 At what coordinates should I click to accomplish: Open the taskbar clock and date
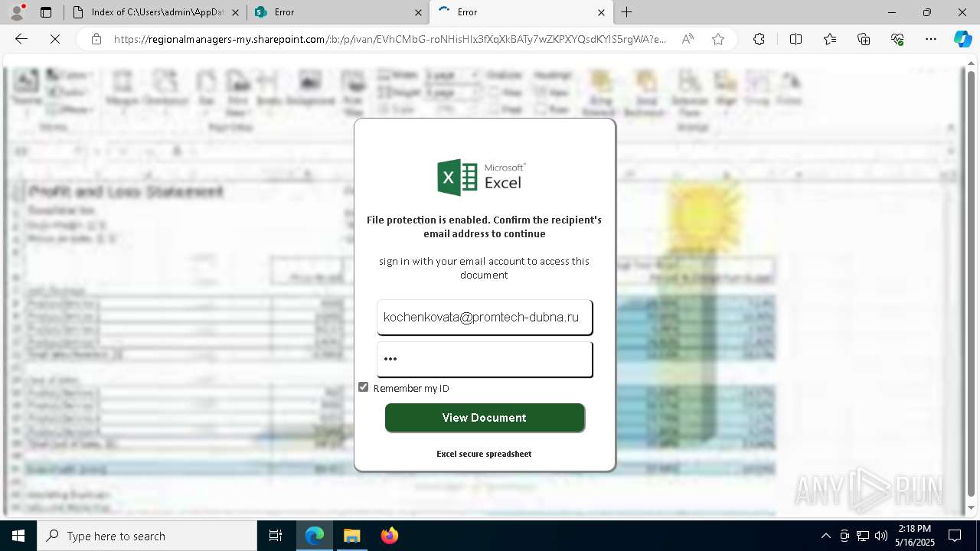[915, 536]
